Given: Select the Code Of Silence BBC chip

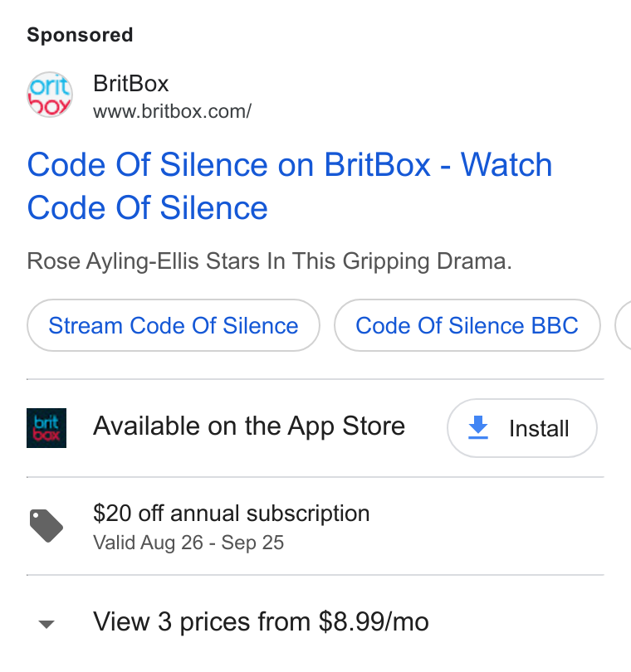Looking at the screenshot, I should 467,325.
